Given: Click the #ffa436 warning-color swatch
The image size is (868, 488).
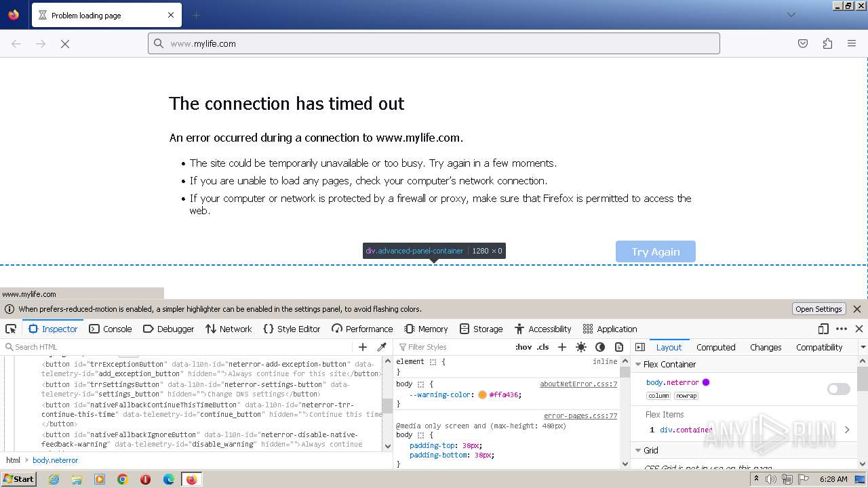Looking at the screenshot, I should click(x=482, y=394).
